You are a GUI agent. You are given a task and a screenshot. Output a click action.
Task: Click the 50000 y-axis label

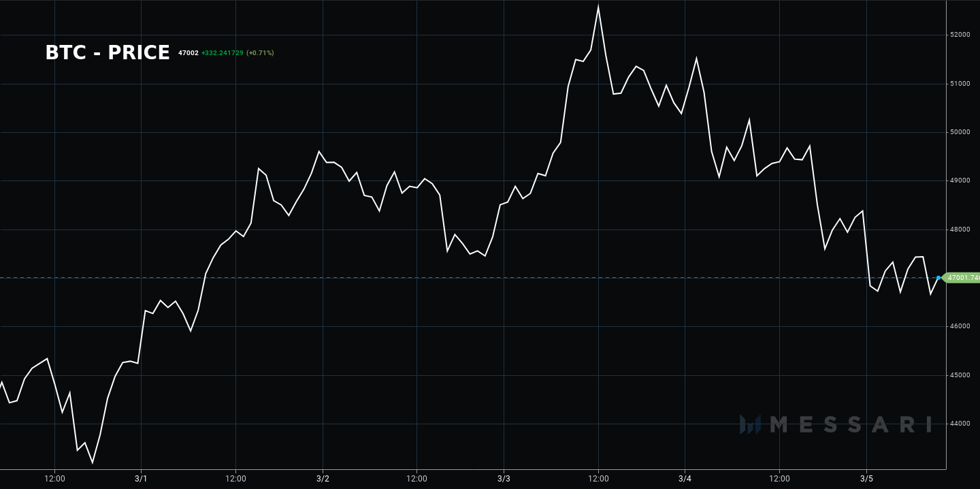click(960, 132)
